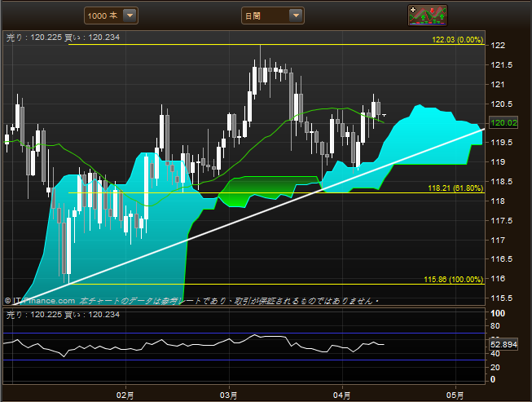Click the green Ichimoku cloud in March
532x402 pixels.
pos(258,187)
